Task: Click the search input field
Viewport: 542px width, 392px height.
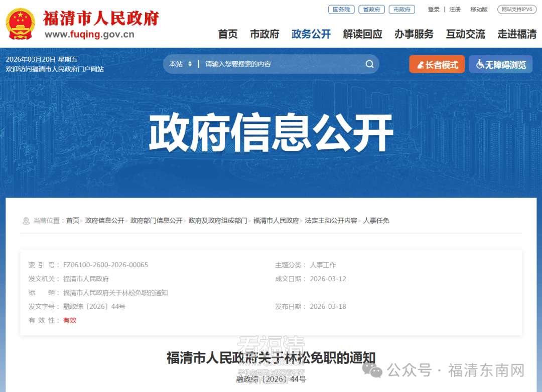Action: click(x=282, y=64)
